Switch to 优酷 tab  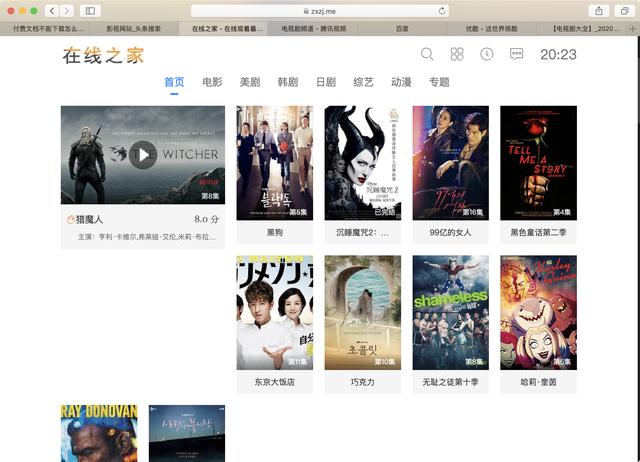[492, 29]
